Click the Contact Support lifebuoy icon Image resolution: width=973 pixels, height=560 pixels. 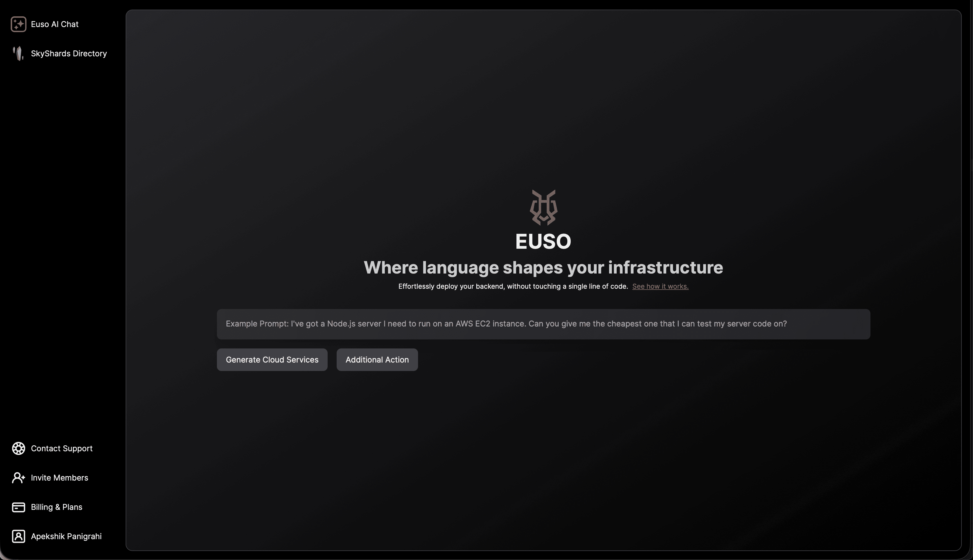pyautogui.click(x=19, y=448)
